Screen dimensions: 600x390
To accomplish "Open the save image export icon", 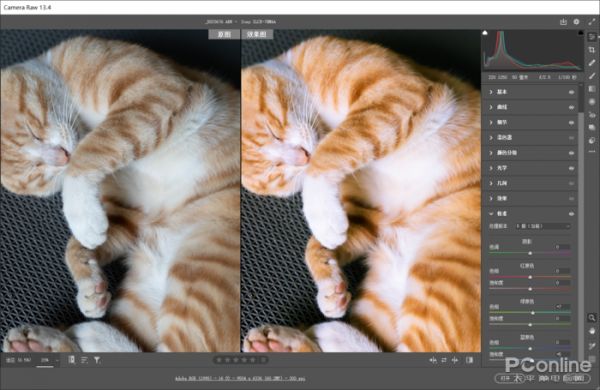I will 563,22.
